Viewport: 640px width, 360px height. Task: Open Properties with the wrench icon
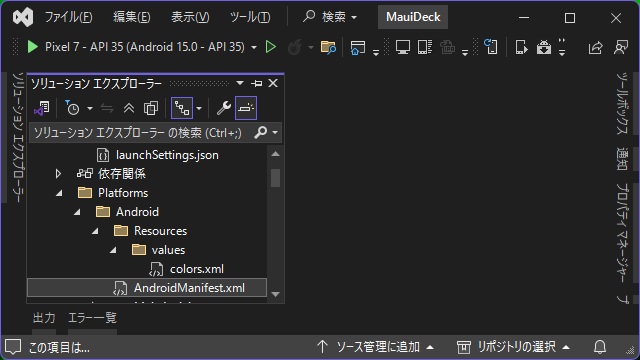[224, 108]
